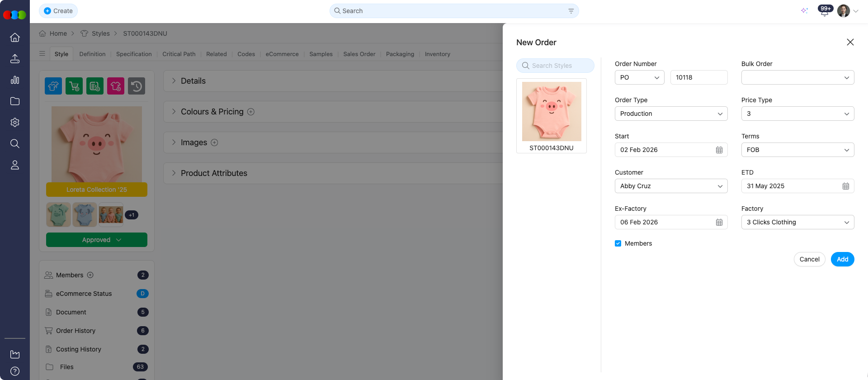This screenshot has width=868, height=380.
Task: Open the settings gear in sidebar
Action: (15, 123)
